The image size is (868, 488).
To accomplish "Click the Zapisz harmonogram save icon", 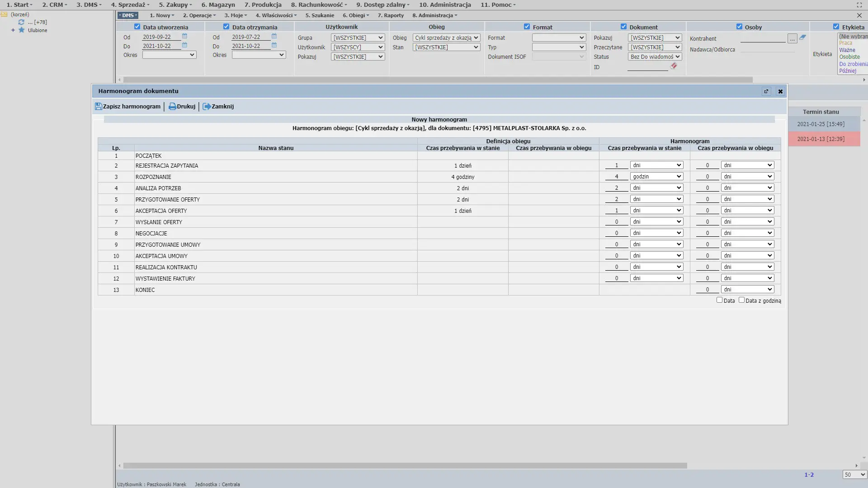I will 99,107.
